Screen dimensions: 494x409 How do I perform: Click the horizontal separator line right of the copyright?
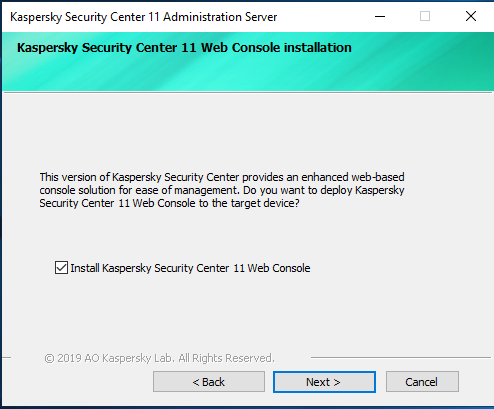(x=401, y=358)
